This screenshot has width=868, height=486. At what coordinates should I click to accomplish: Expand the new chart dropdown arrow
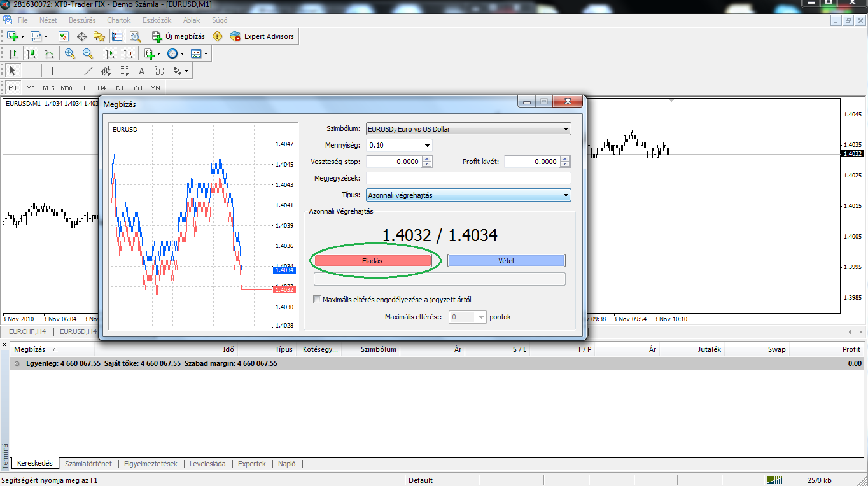(22, 36)
